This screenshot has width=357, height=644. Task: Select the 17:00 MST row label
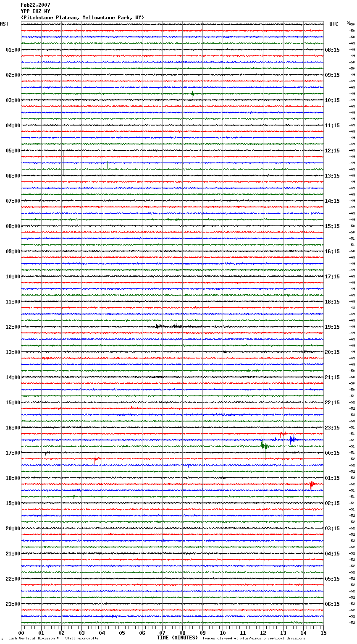pyautogui.click(x=13, y=453)
